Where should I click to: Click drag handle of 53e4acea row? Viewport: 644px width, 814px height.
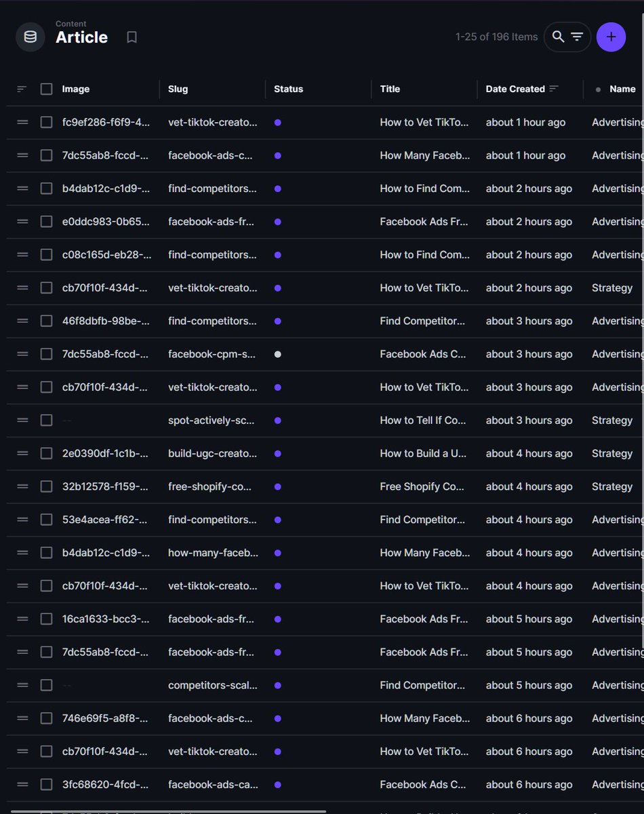tap(22, 520)
